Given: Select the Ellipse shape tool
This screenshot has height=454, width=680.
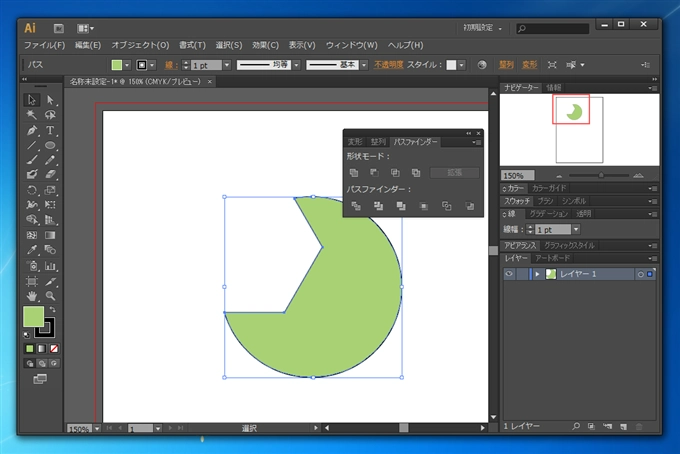Looking at the screenshot, I should point(50,145).
